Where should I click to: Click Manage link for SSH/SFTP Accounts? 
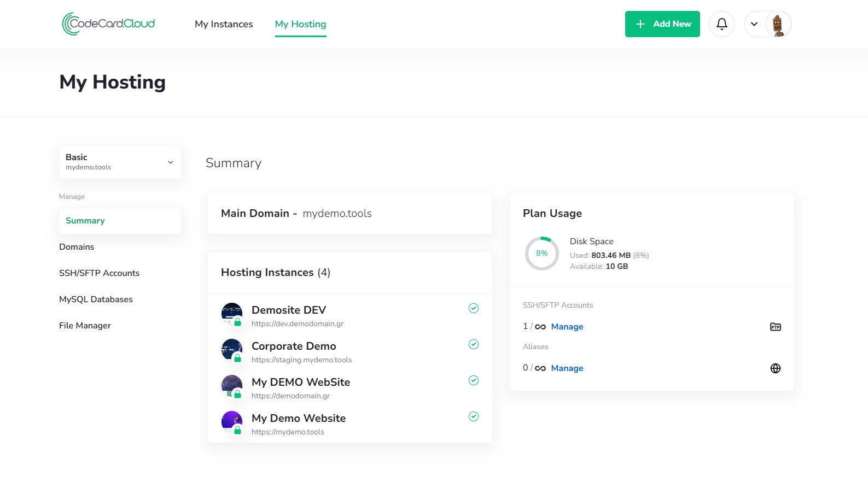pyautogui.click(x=567, y=327)
